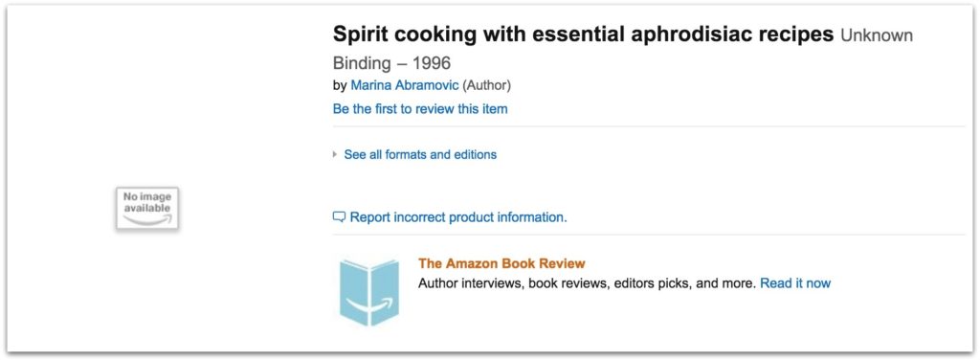Click the Amazon smile on the book icon
The width and height of the screenshot is (980, 361).
[369, 305]
